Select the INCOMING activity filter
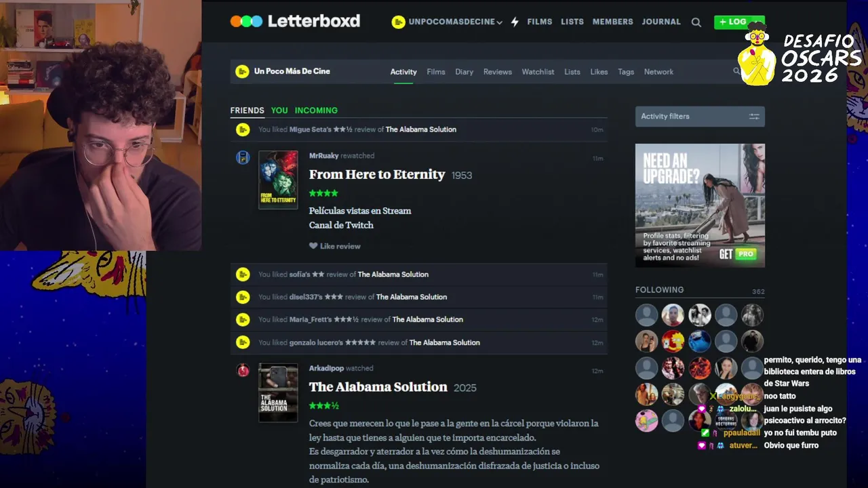Image resolution: width=868 pixels, height=488 pixels. point(316,110)
